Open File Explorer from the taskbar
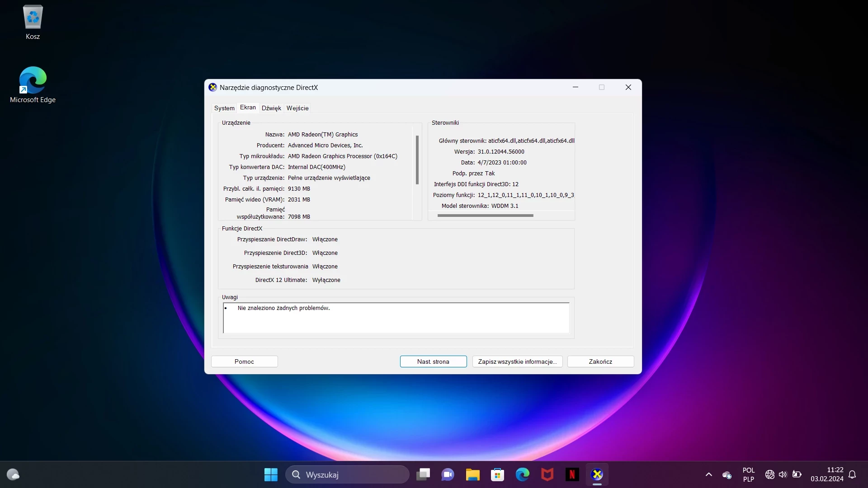Image resolution: width=868 pixels, height=488 pixels. 473,474
